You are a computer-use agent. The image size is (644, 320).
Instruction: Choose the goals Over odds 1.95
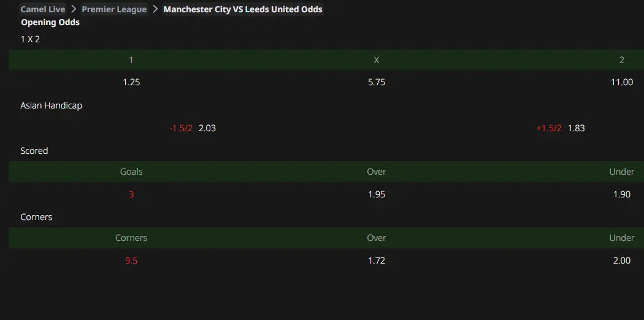(377, 194)
